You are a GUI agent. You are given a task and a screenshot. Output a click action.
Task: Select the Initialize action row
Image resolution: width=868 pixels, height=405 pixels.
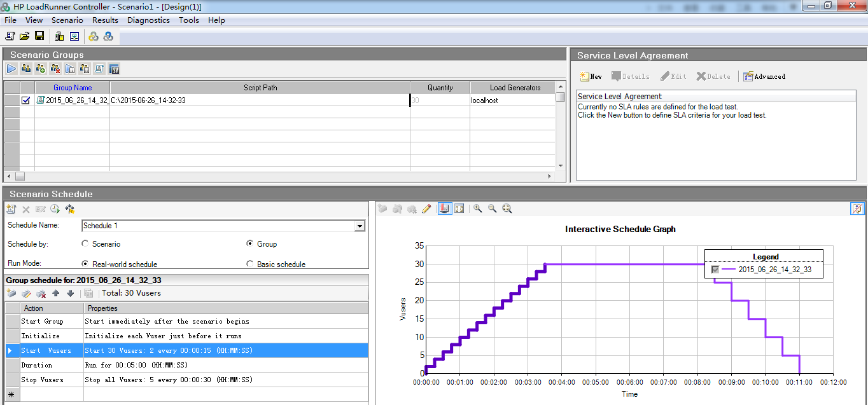point(187,336)
